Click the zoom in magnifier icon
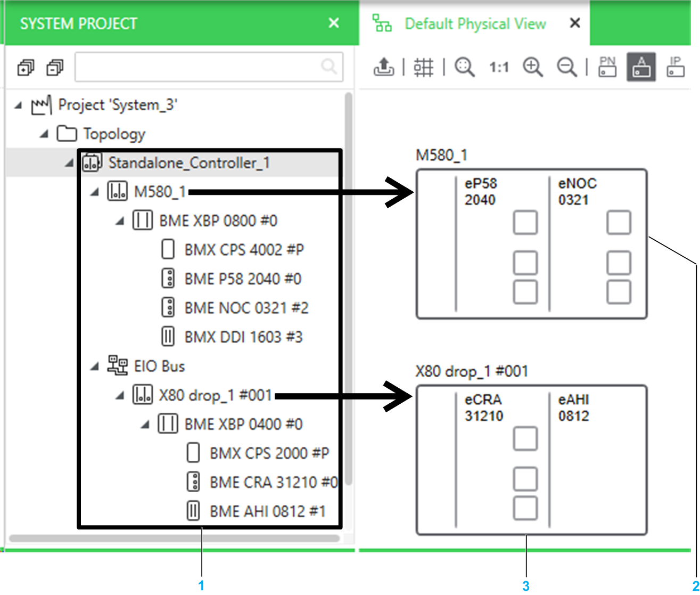This screenshot has width=700, height=595. point(533,67)
